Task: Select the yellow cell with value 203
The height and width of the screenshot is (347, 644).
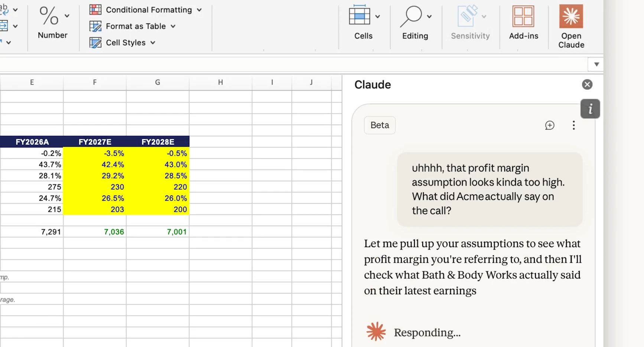Action: click(95, 209)
